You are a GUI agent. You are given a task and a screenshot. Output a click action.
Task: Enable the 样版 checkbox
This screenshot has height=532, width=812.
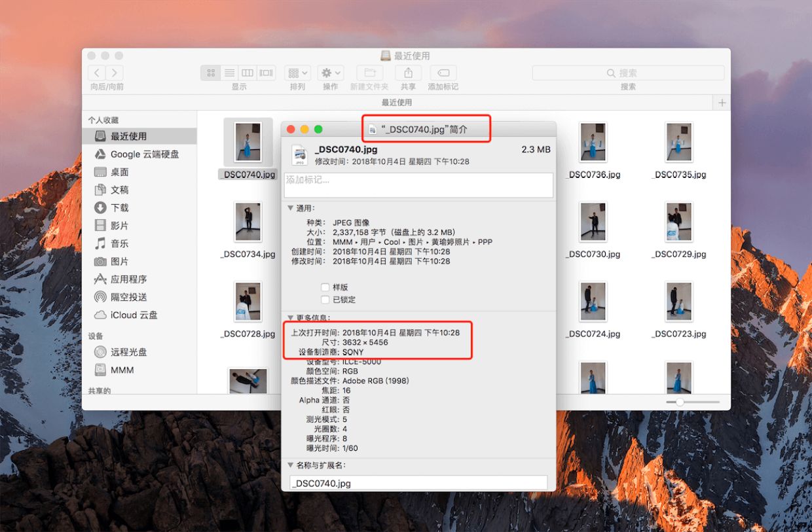(x=325, y=287)
